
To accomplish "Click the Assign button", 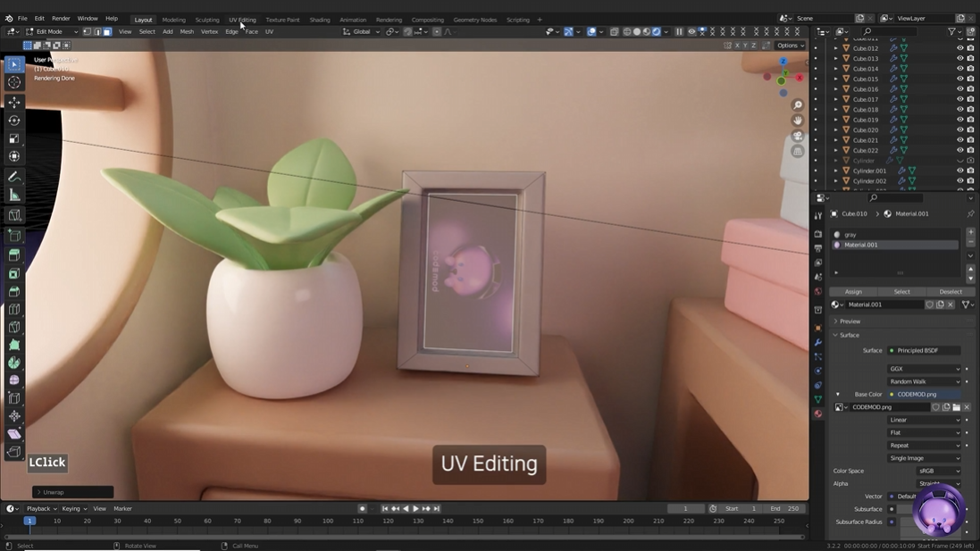I will 853,292.
